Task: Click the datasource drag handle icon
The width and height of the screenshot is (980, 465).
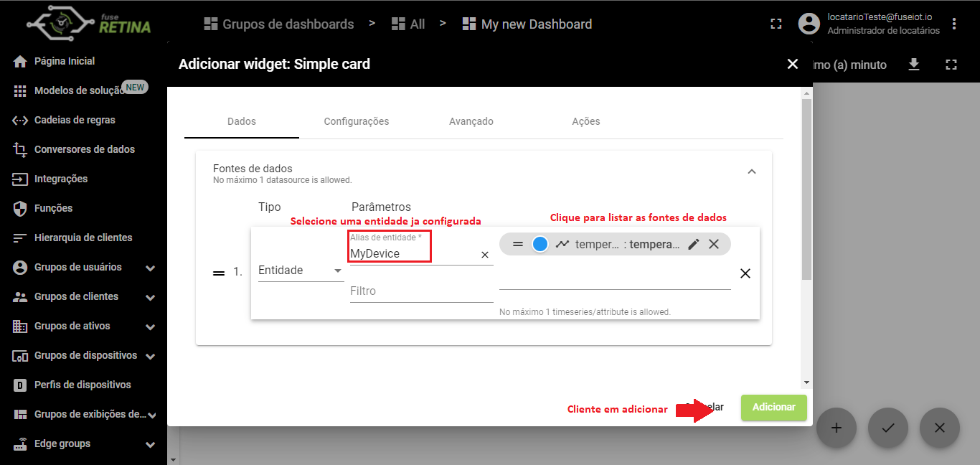Action: click(x=219, y=273)
